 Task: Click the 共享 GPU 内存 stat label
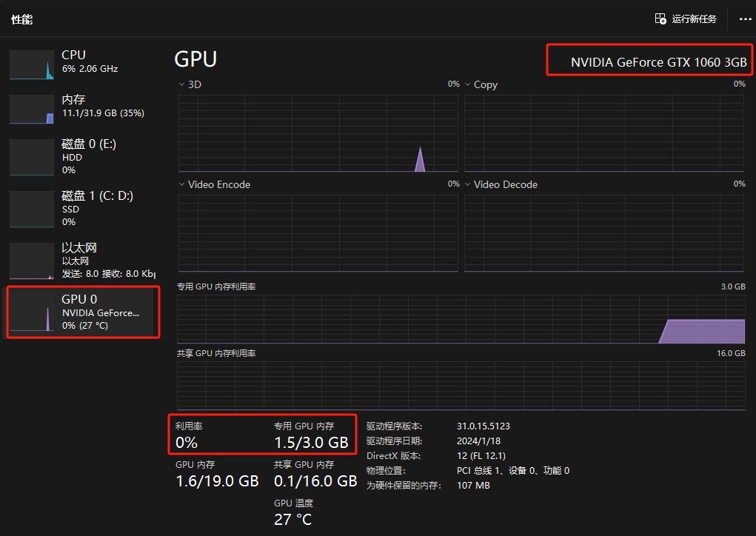point(304,465)
